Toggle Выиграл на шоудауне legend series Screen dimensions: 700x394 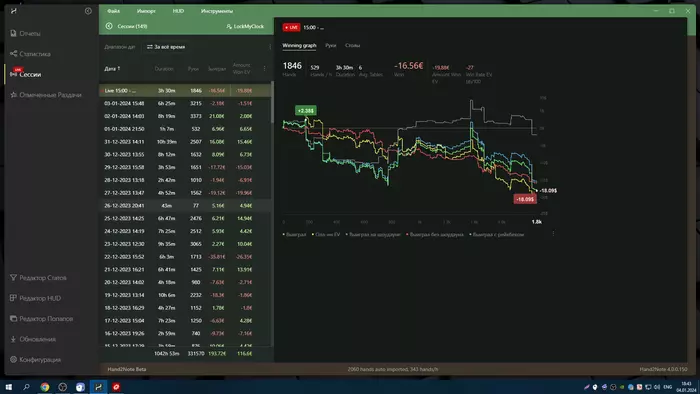pos(373,234)
